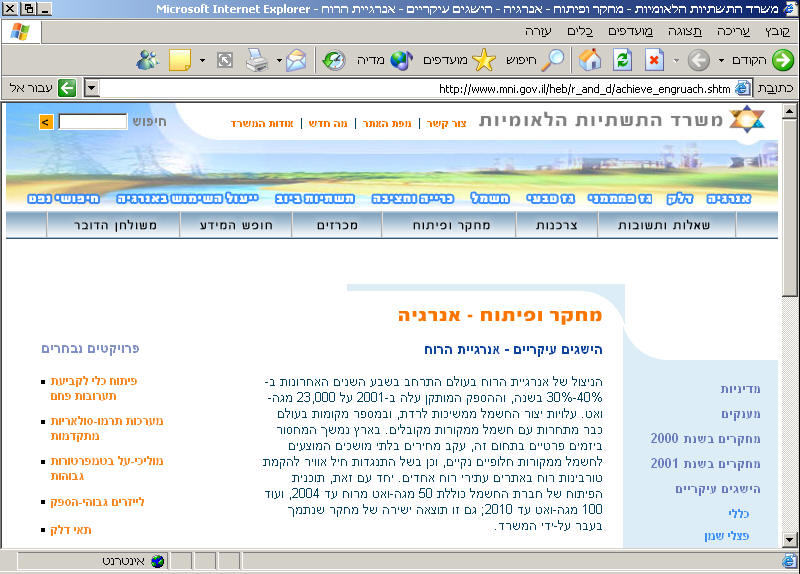Launch the Messenger people icon
800x574 pixels.
click(148, 60)
